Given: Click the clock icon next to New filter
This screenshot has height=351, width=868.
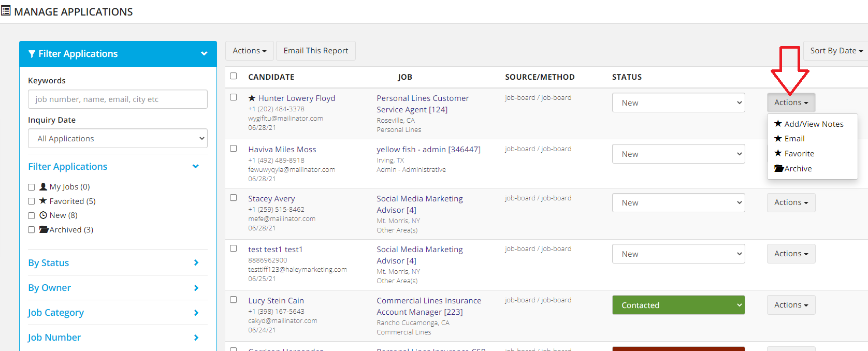Looking at the screenshot, I should click(x=44, y=215).
